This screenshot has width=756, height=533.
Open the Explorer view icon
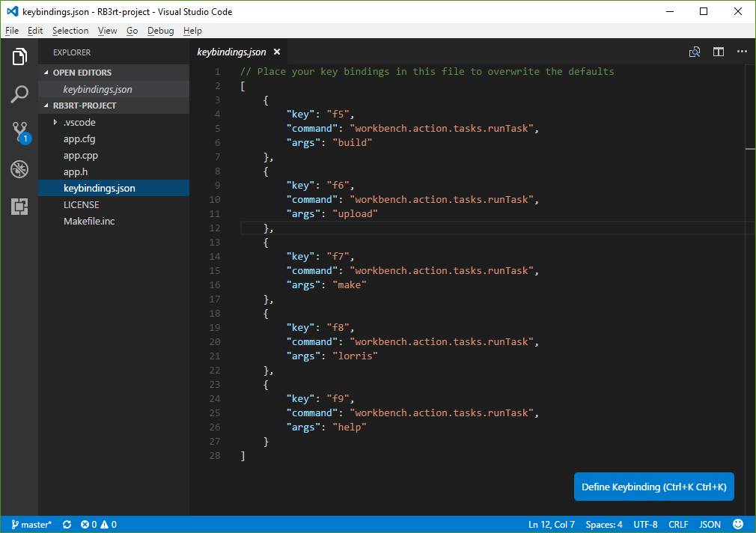point(19,57)
